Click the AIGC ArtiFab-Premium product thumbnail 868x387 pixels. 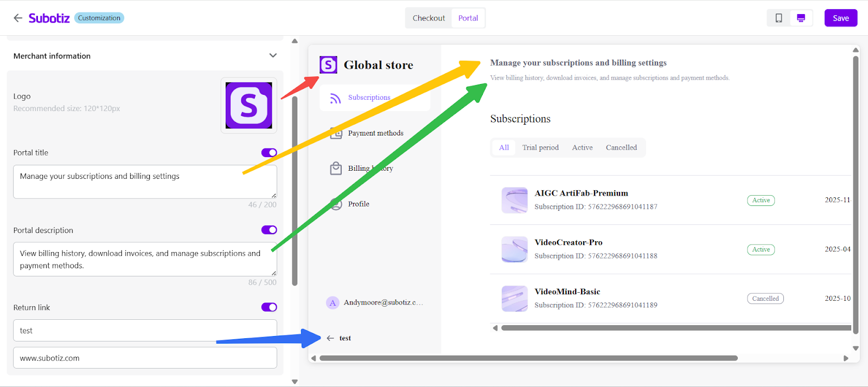click(514, 200)
